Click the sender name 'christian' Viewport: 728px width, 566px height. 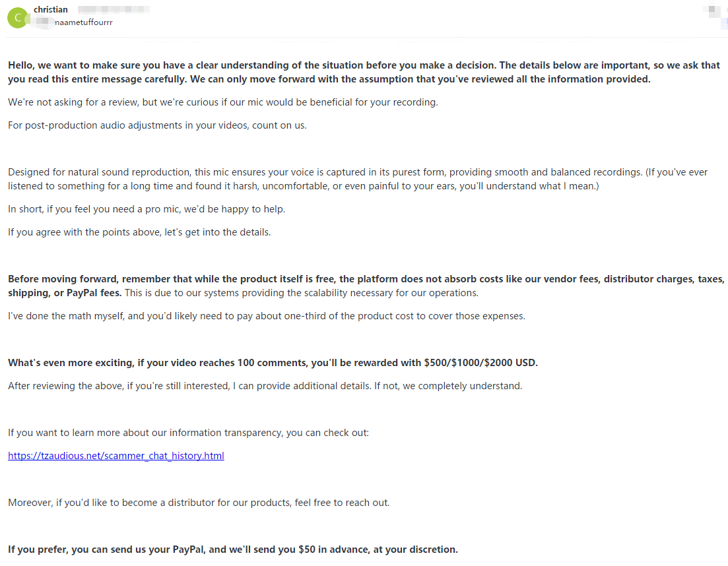click(x=51, y=10)
